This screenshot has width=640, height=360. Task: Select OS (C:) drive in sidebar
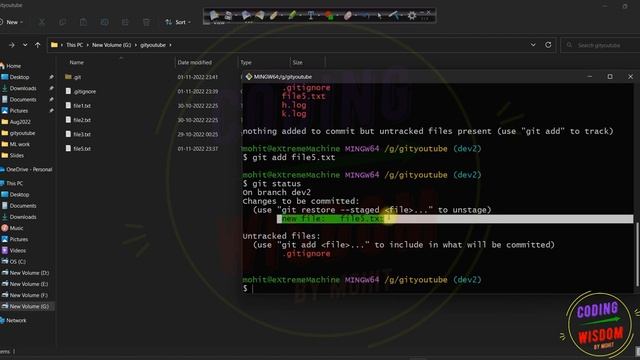pos(14,262)
